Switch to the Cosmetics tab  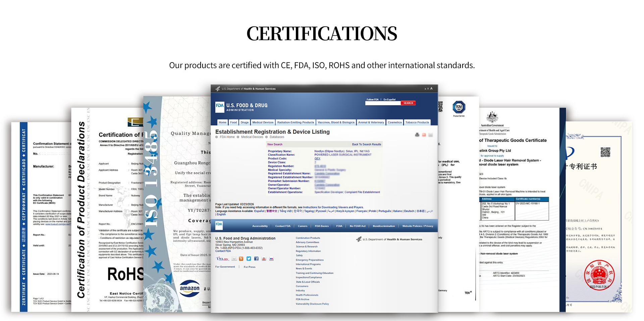[x=394, y=123]
